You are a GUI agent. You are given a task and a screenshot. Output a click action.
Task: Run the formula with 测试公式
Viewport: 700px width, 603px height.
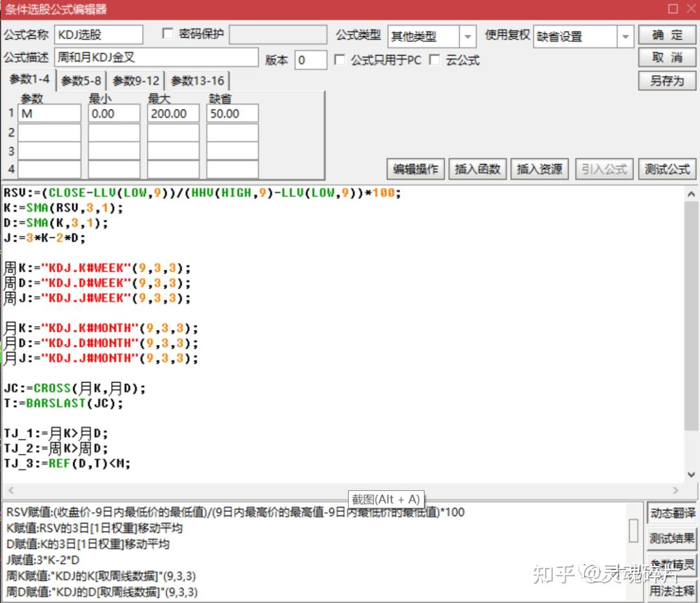(x=666, y=169)
